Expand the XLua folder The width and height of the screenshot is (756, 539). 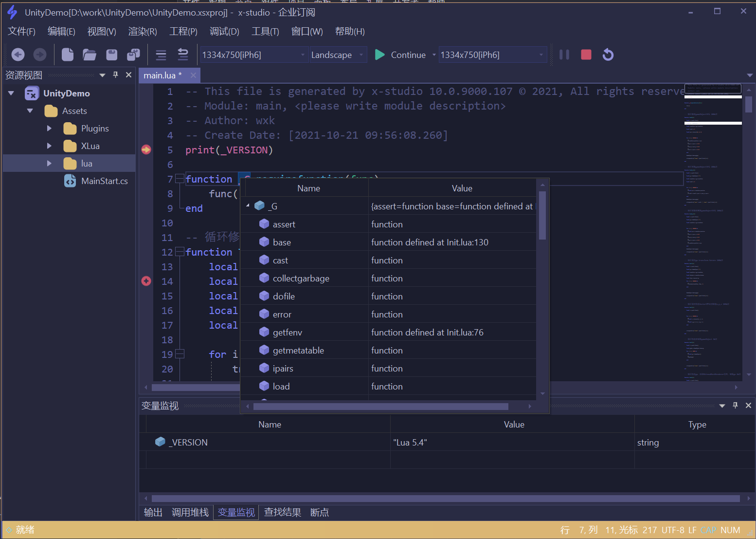pos(49,146)
